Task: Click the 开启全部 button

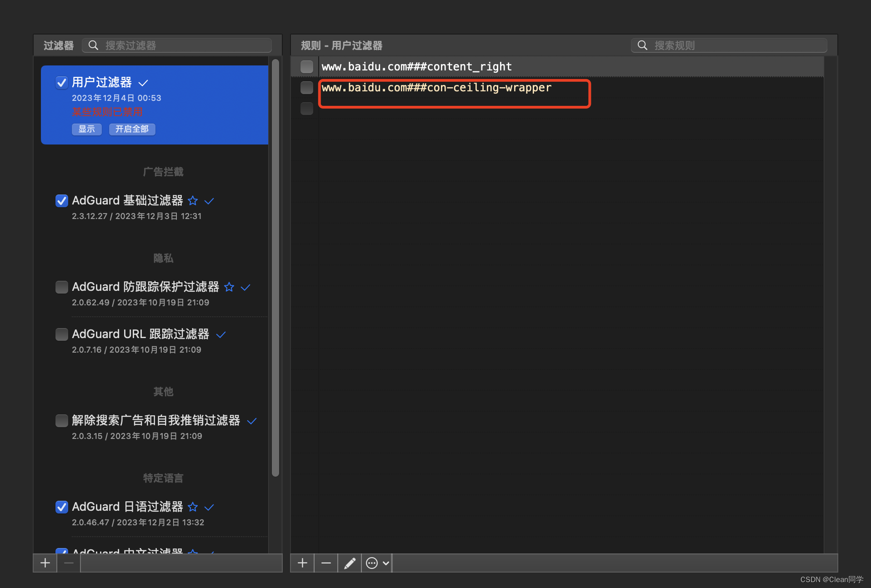Action: click(132, 129)
